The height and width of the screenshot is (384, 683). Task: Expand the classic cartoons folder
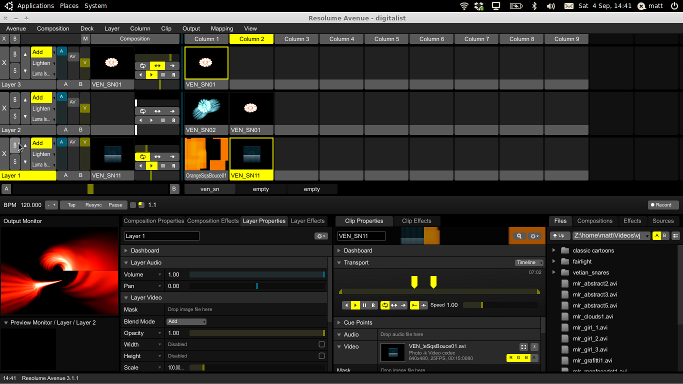pyautogui.click(x=554, y=250)
